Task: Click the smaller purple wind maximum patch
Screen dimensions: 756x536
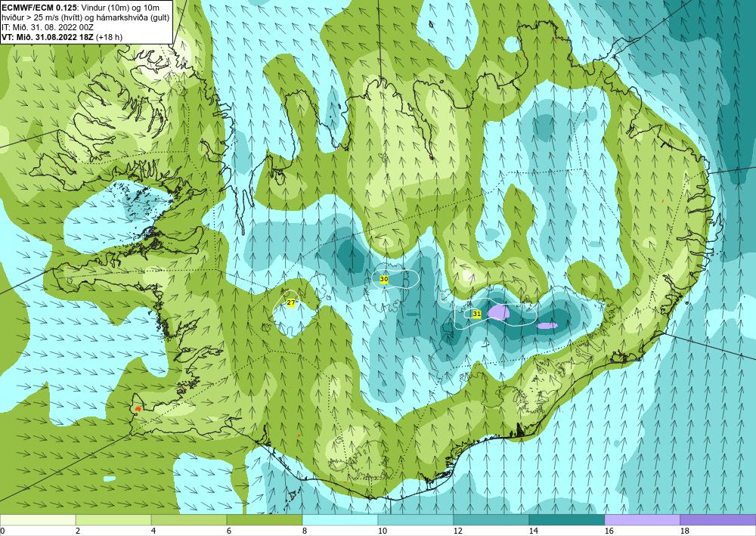Action: [547, 326]
